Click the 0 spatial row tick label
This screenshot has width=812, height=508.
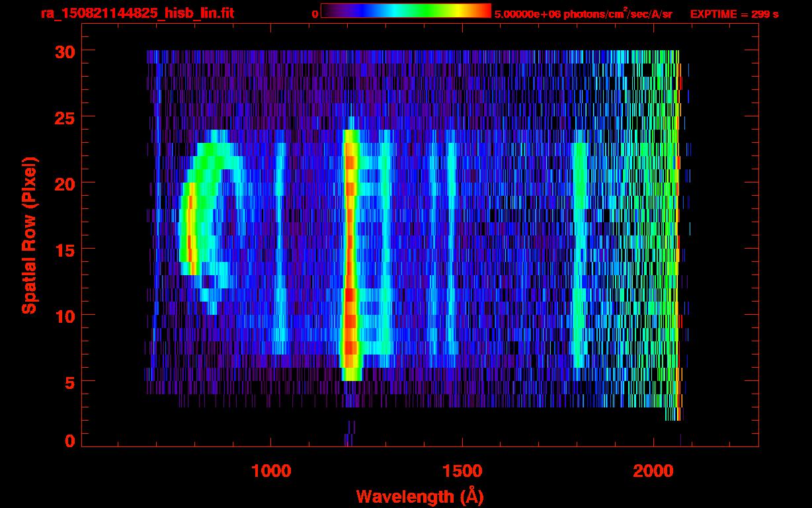click(x=70, y=441)
